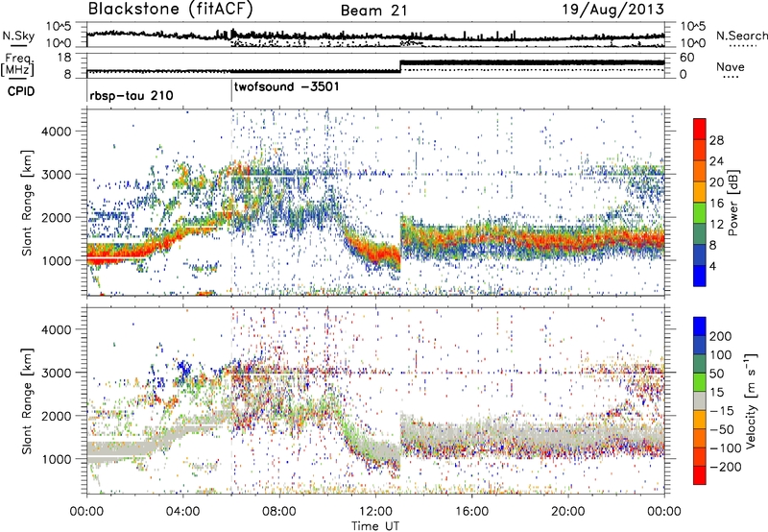Click the '200' velocity colorbar tick

click(x=721, y=336)
